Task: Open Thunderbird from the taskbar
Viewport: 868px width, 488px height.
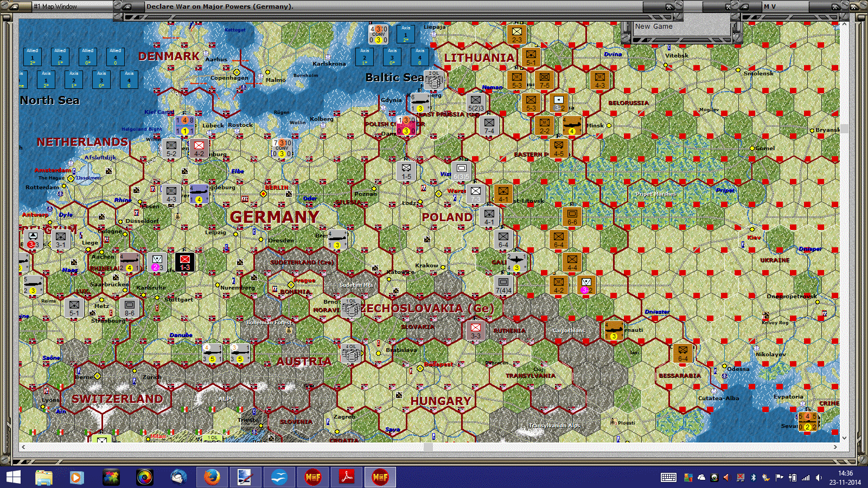Action: coord(178,477)
